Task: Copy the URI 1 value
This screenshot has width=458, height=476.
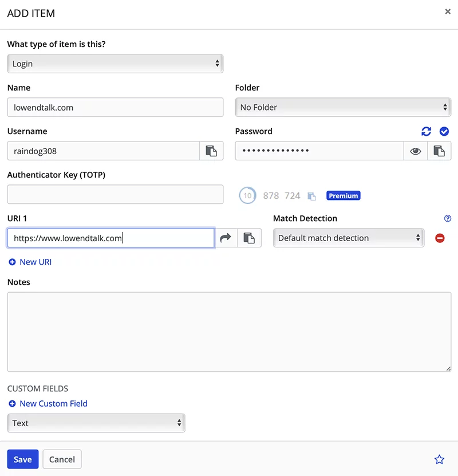Action: point(249,238)
